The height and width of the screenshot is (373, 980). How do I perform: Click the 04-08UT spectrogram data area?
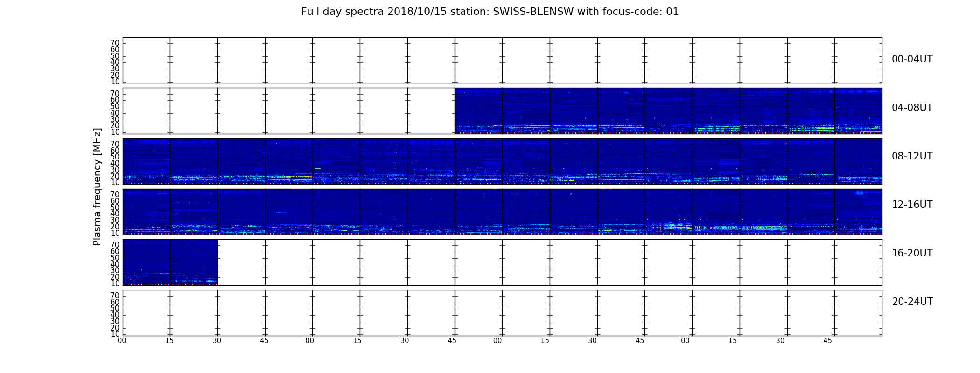[668, 111]
